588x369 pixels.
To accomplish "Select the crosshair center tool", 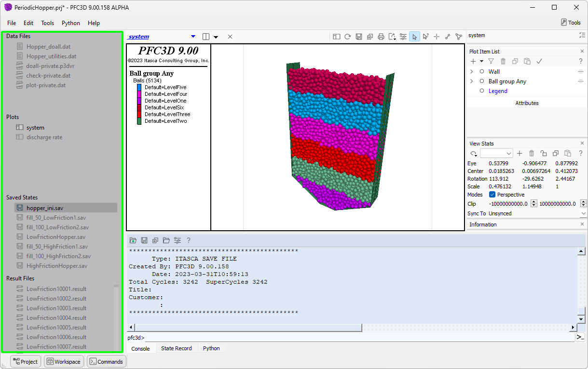I will [437, 37].
